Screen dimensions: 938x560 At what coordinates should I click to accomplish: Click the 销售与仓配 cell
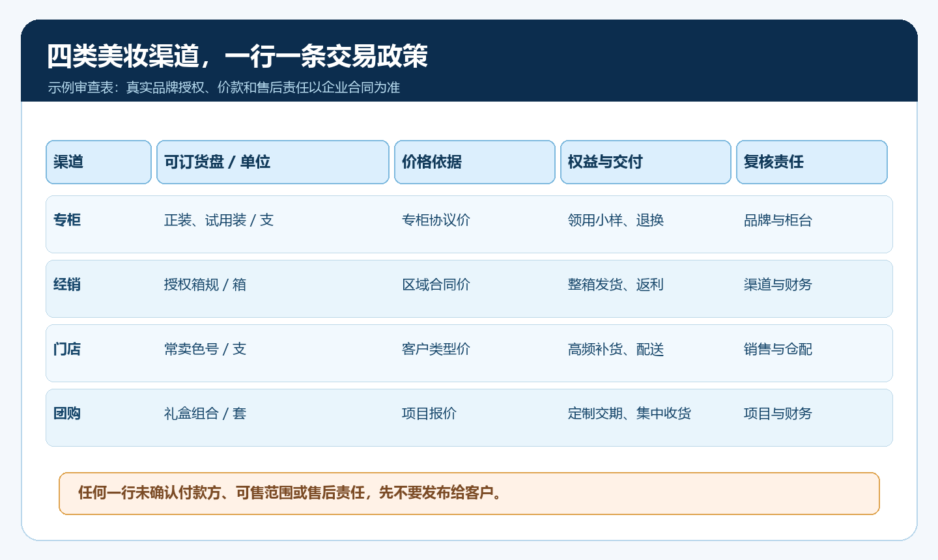(x=778, y=349)
